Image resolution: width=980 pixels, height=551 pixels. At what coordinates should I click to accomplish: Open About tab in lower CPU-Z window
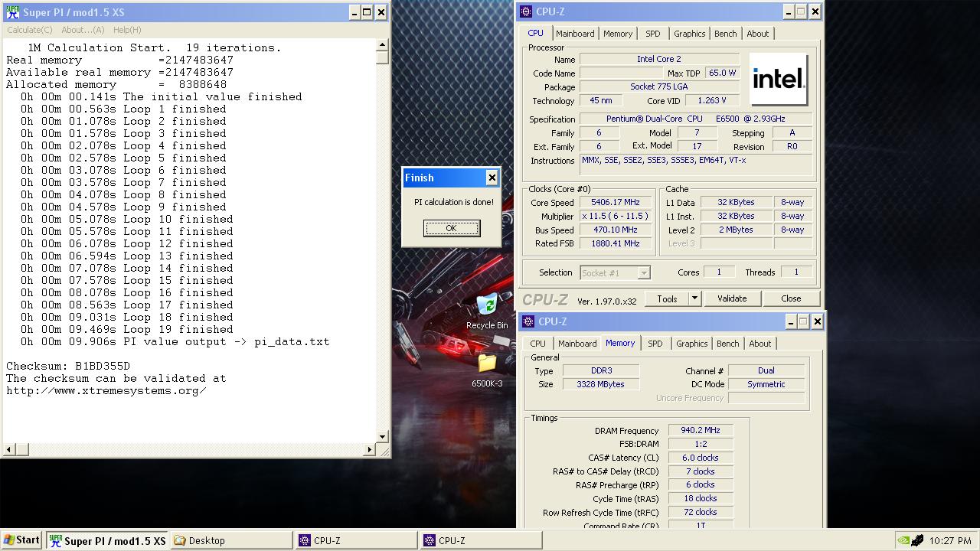tap(759, 344)
